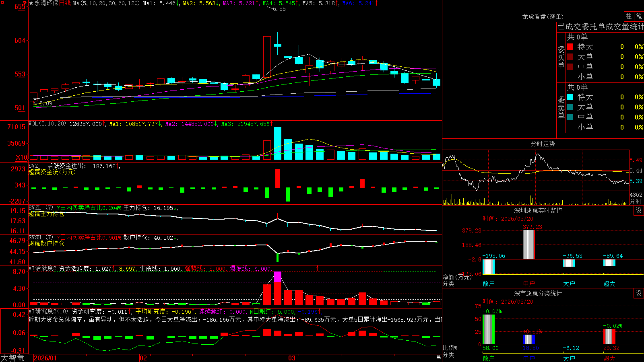Image resolution: width=644 pixels, height=362 pixels.
Task: Click the 02 month marker on time axis
Action: click(143, 358)
